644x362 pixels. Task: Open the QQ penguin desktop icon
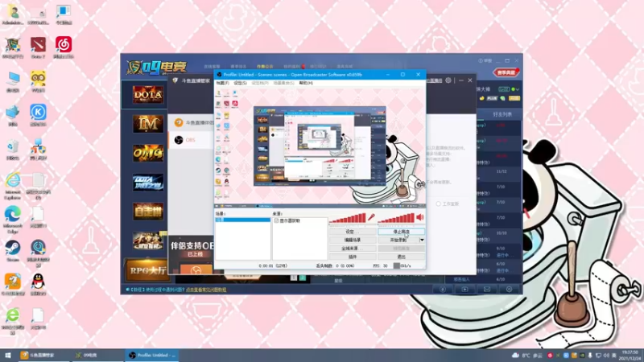(x=38, y=285)
